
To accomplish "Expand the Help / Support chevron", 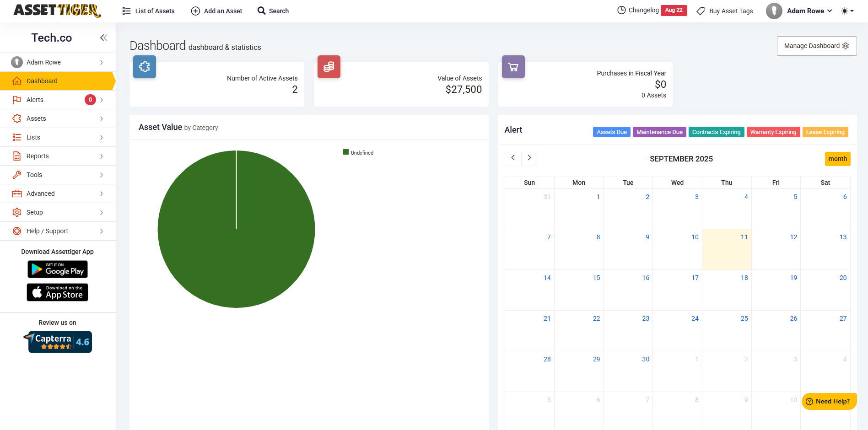I will point(102,231).
